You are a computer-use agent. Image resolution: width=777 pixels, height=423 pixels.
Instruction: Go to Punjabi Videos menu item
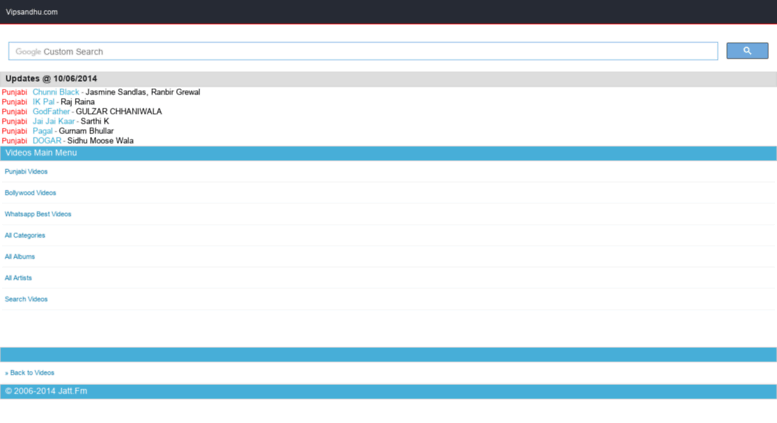[x=26, y=172]
